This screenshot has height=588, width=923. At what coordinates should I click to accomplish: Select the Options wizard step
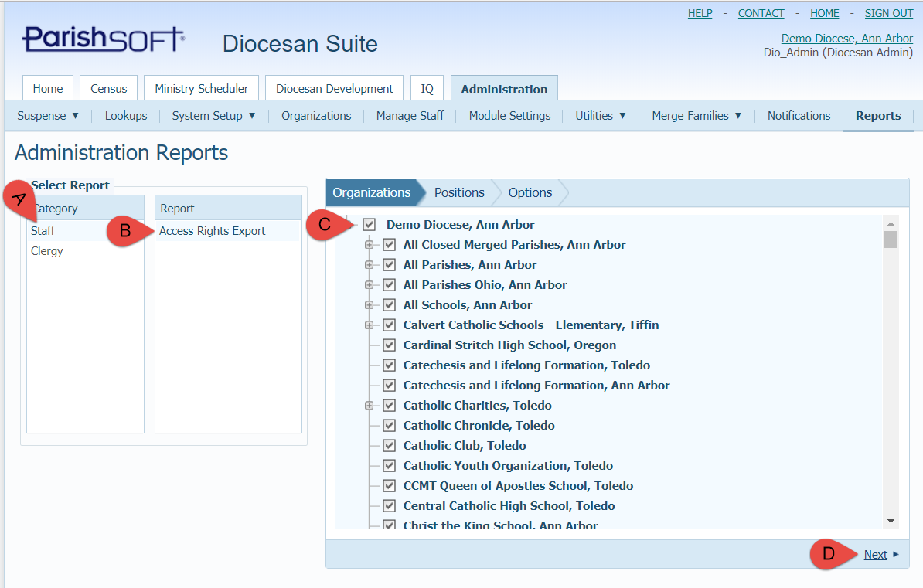pos(530,192)
